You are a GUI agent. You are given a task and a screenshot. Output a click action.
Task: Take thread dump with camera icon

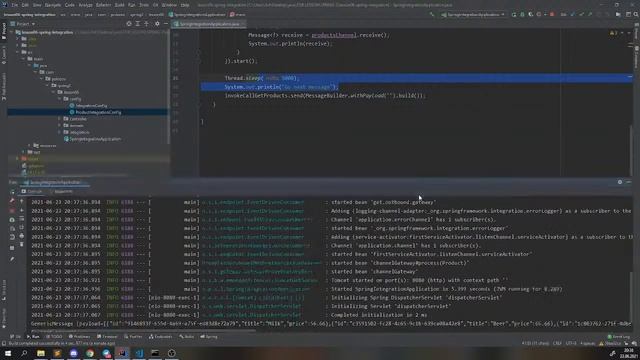tap(12, 220)
